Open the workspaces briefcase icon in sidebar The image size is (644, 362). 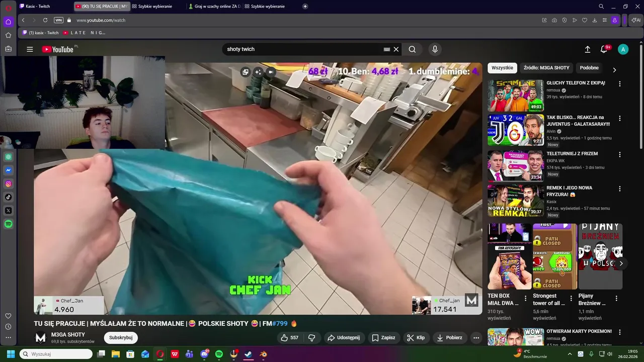pyautogui.click(x=8, y=49)
